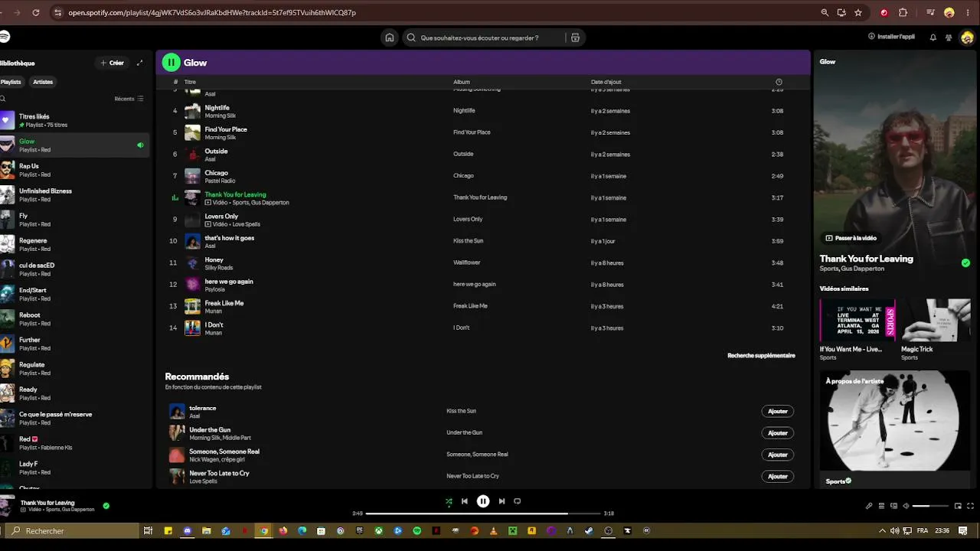Open Chrome zoom magnifier in address bar
Viewport: 980px width, 551px height.
pos(825,12)
